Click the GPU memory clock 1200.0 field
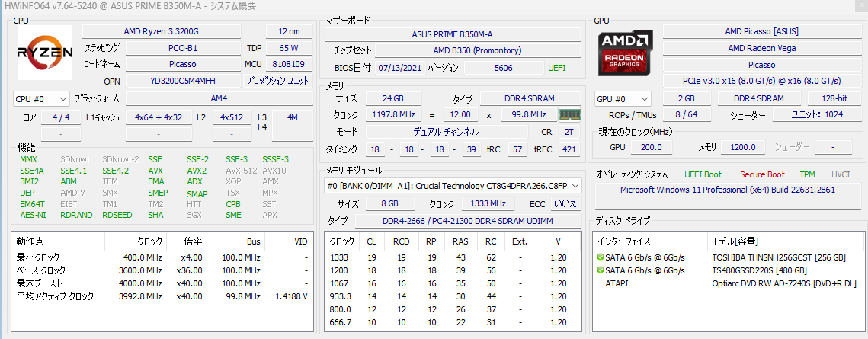This screenshot has width=868, height=339. tap(744, 146)
